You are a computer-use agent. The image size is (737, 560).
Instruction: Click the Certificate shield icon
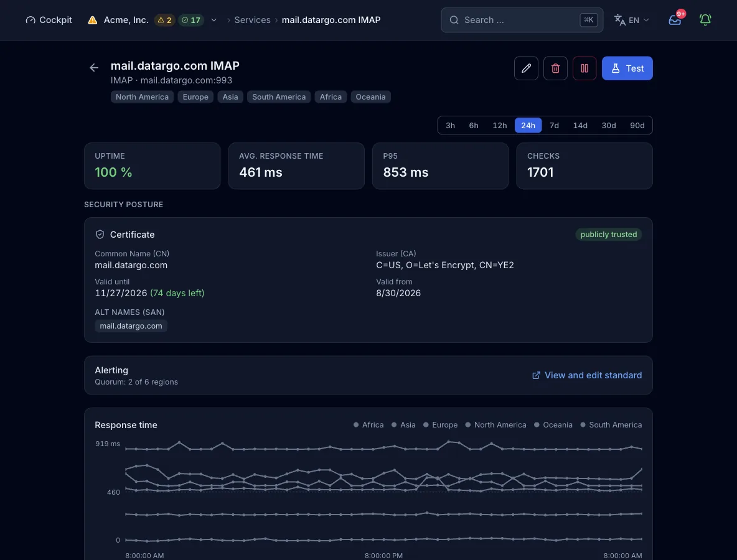point(100,235)
